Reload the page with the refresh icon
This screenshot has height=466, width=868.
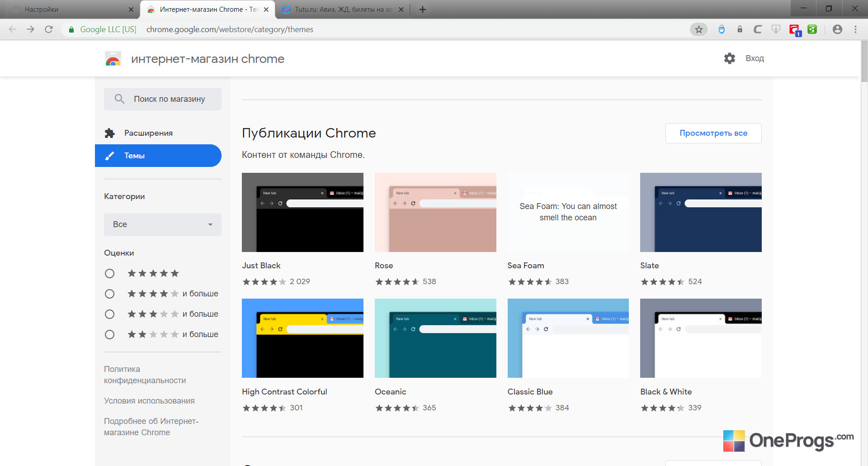pos(49,29)
